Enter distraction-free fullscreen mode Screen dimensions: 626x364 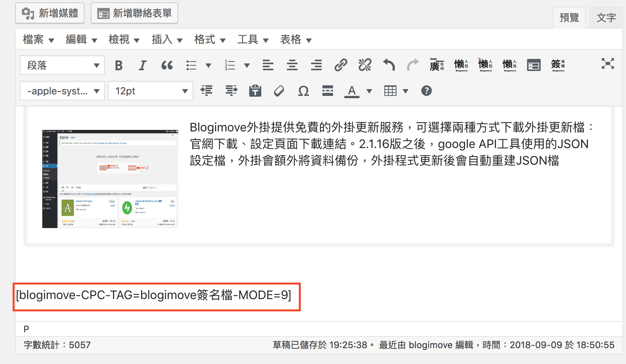pyautogui.click(x=608, y=63)
